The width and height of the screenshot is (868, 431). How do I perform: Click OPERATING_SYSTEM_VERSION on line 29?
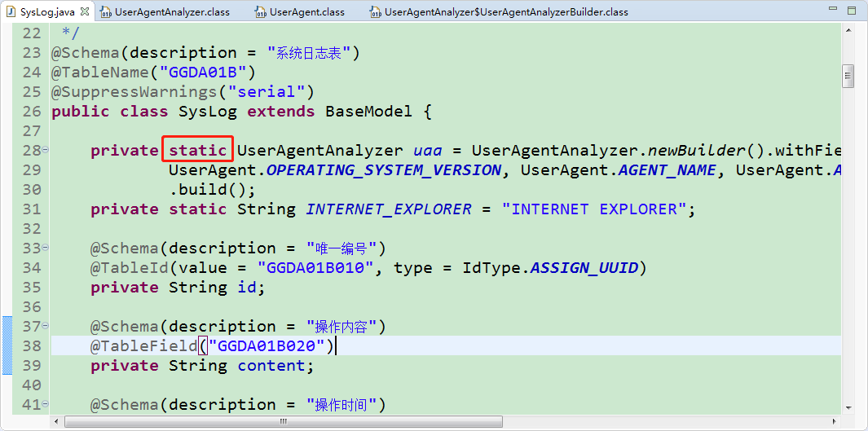tap(384, 169)
